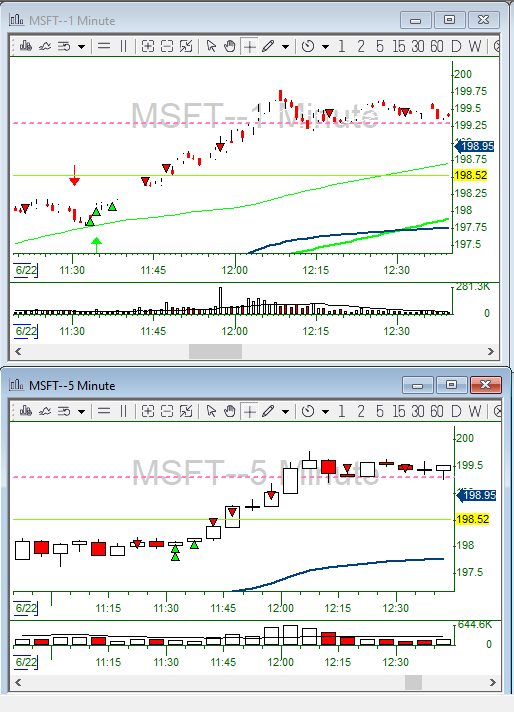Click right scroll arrow in 1 Minute window
This screenshot has width=514, height=712.
pyautogui.click(x=490, y=351)
